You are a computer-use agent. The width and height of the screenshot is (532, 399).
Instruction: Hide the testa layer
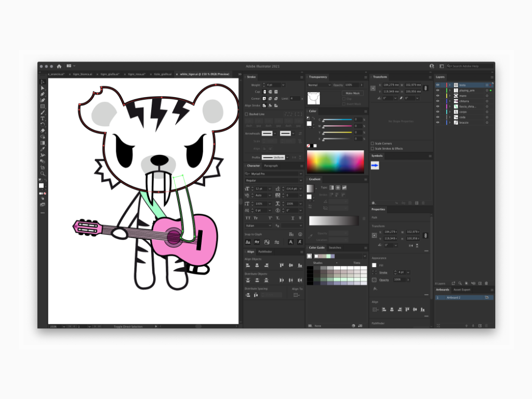[x=437, y=85]
